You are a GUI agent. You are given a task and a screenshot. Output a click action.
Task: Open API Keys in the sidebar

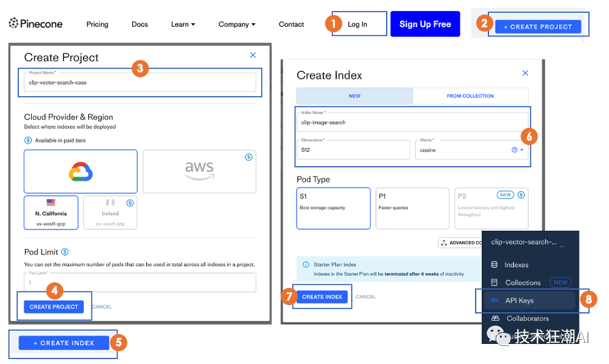(529, 300)
